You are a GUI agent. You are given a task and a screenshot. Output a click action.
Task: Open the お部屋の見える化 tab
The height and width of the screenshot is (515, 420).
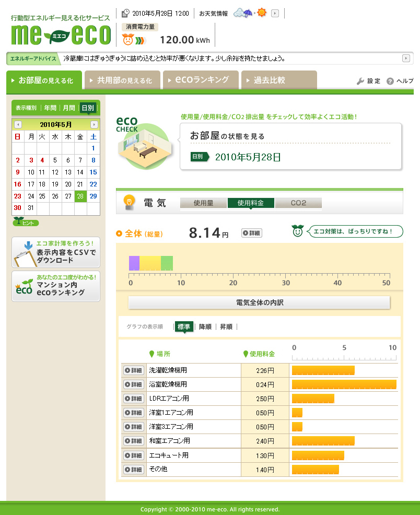[x=44, y=80]
